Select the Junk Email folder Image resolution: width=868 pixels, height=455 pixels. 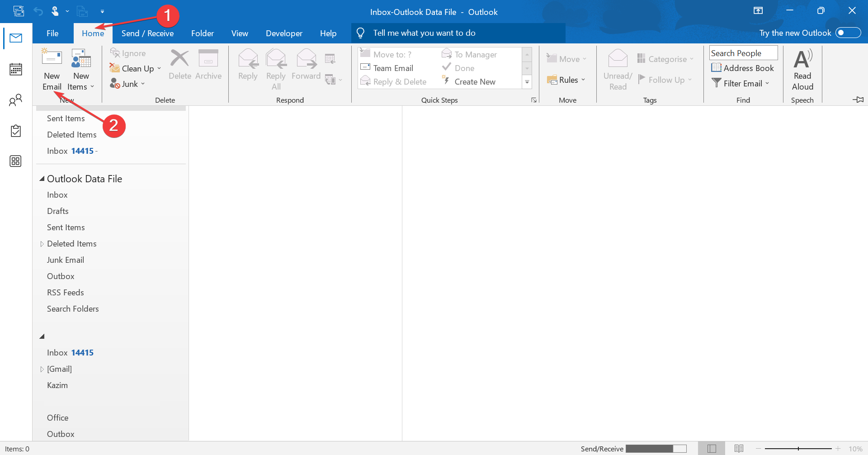[x=66, y=260]
